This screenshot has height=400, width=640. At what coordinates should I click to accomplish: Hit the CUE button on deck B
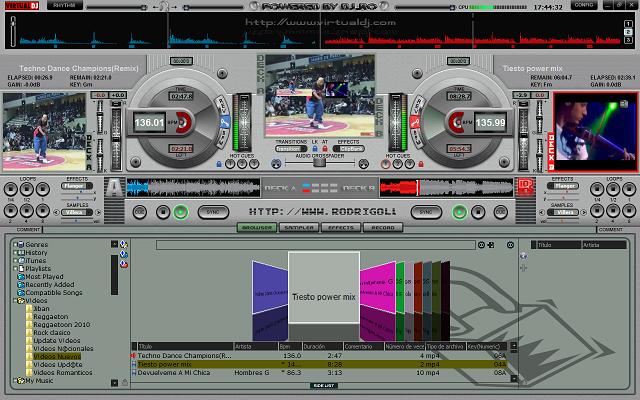click(x=501, y=212)
